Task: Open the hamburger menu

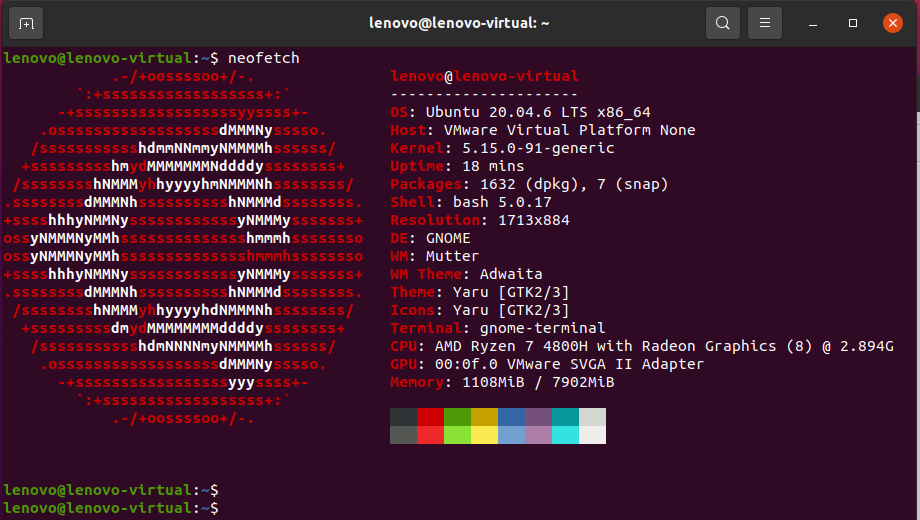Action: (765, 23)
